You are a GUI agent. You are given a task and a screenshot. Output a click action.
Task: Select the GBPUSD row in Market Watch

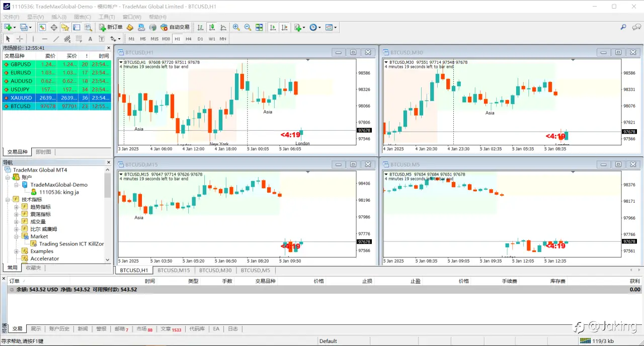[56, 64]
